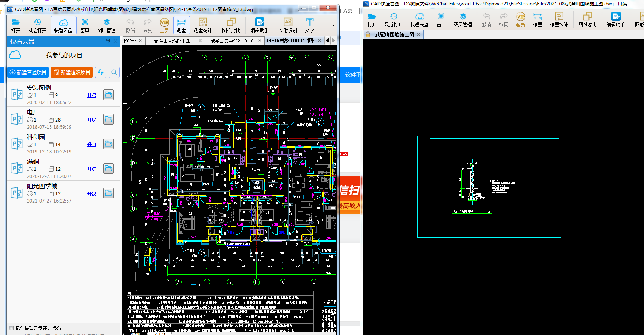Image resolution: width=644 pixels, height=335 pixels.
Task: Click 我参与的项目 heading in cloud panel
Action: click(x=64, y=55)
